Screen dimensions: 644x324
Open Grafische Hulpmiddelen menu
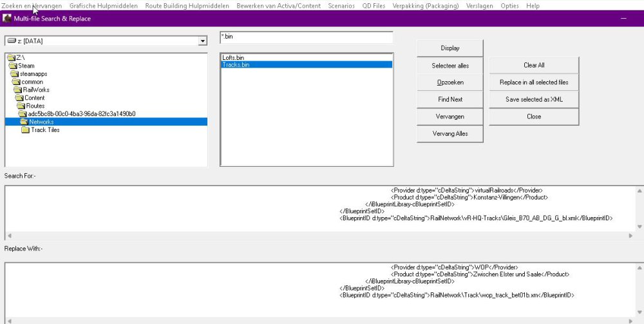click(104, 6)
